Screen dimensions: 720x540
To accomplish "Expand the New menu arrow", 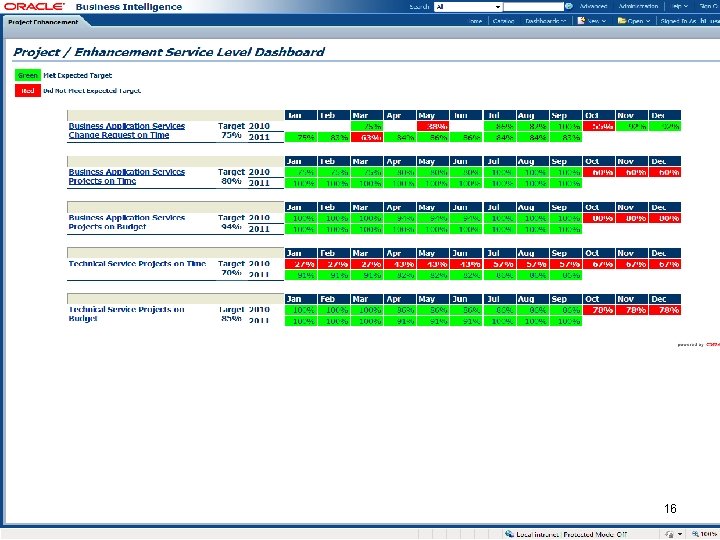I will point(603,21).
